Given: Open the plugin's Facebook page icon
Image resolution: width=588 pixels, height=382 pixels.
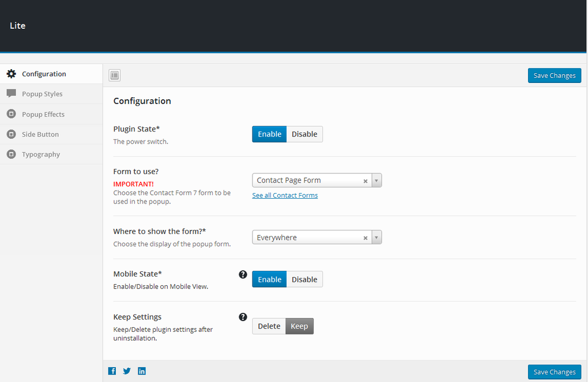Looking at the screenshot, I should [112, 370].
